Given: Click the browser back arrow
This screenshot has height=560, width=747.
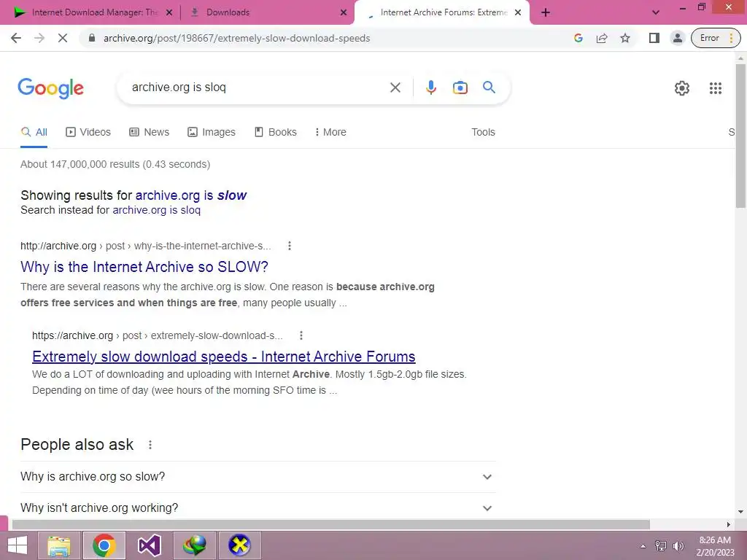Looking at the screenshot, I should coord(16,38).
